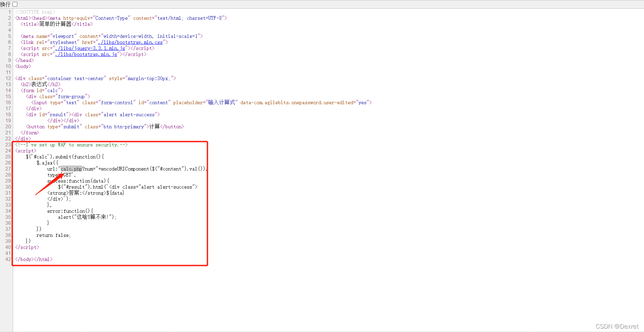Viewport: 644px width, 332px height.
Task: Click the h2 heading text 表达式
Action: tap(39, 84)
